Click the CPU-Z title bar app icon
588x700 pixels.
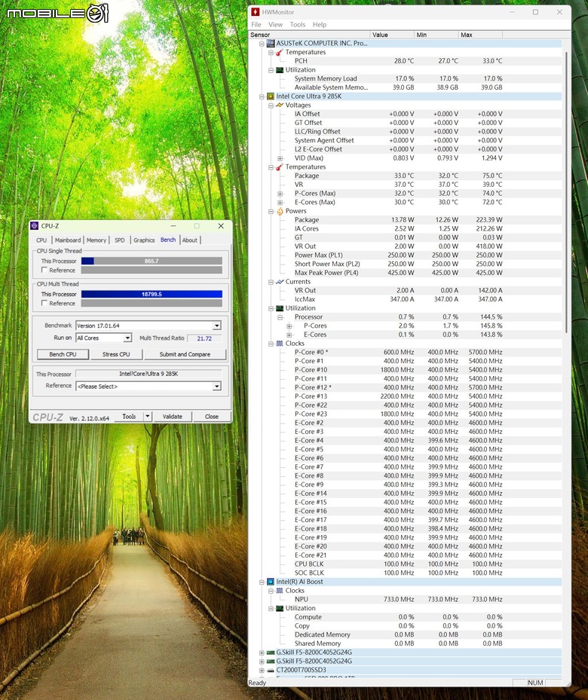point(35,226)
